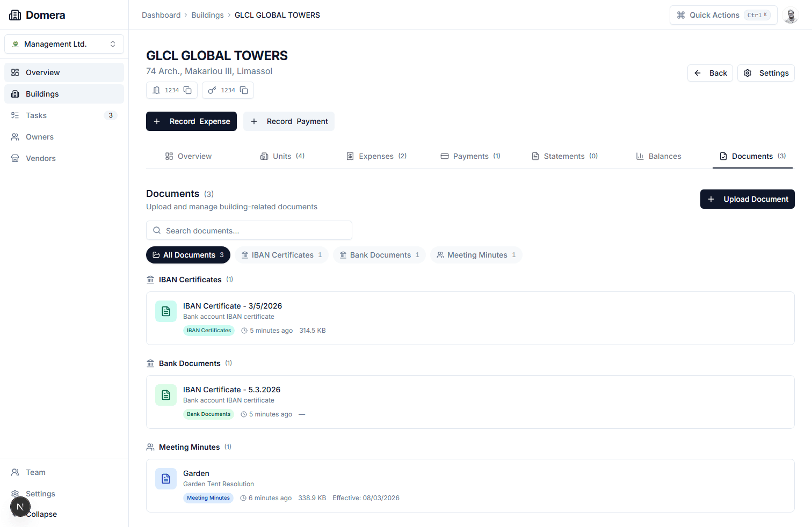Open the user profile avatar
812x527 pixels.
tap(791, 15)
